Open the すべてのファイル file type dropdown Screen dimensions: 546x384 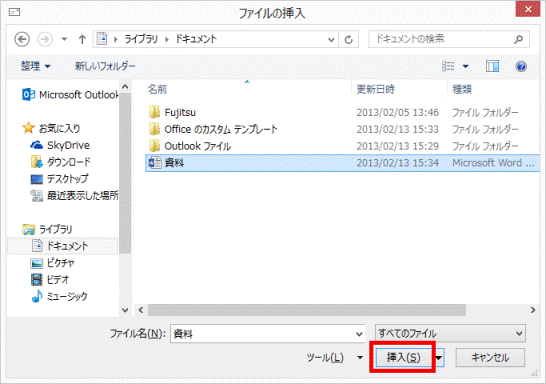(x=451, y=334)
